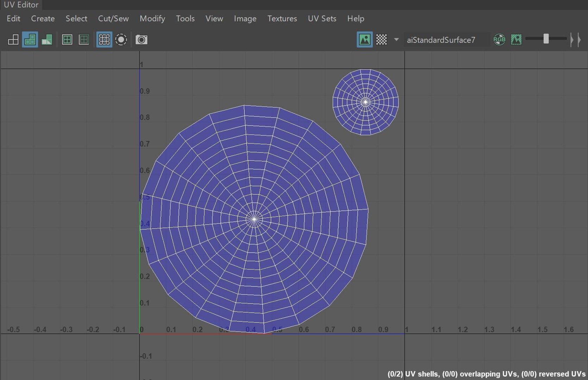Click the small UV shell in the corner
The height and width of the screenshot is (380, 588).
[365, 102]
